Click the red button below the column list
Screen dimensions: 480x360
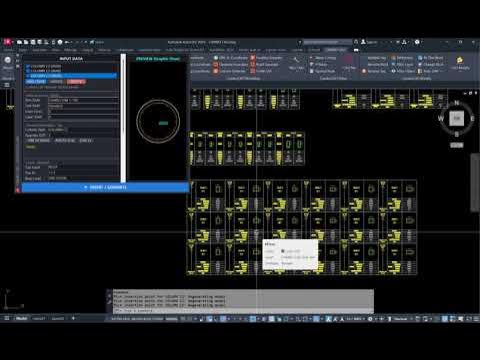click(x=76, y=82)
